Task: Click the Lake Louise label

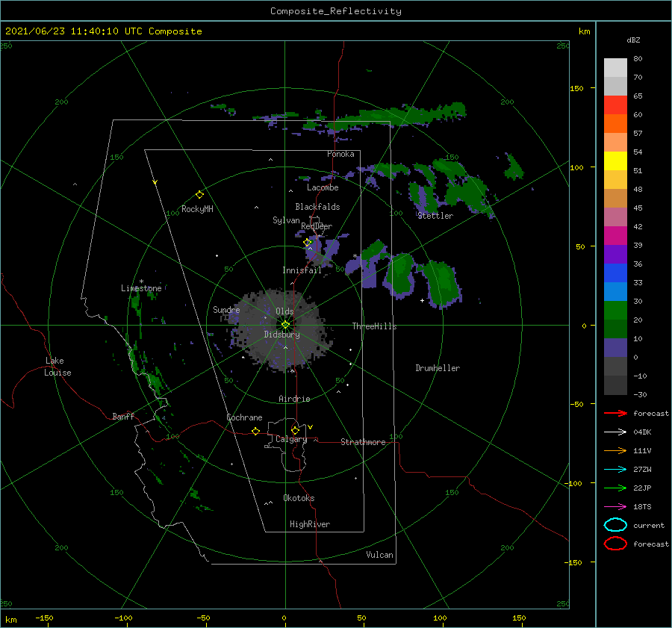Action: click(x=57, y=367)
